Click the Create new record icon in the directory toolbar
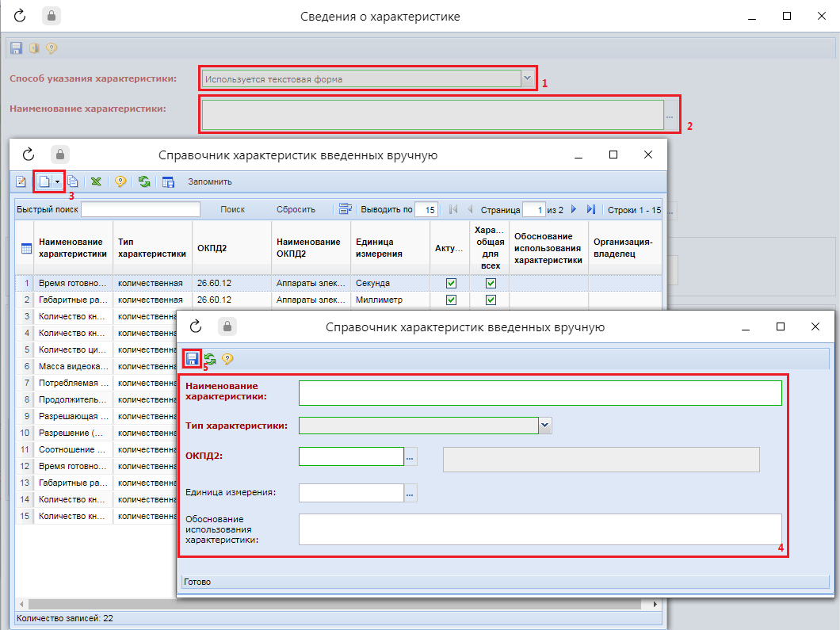 click(x=44, y=181)
